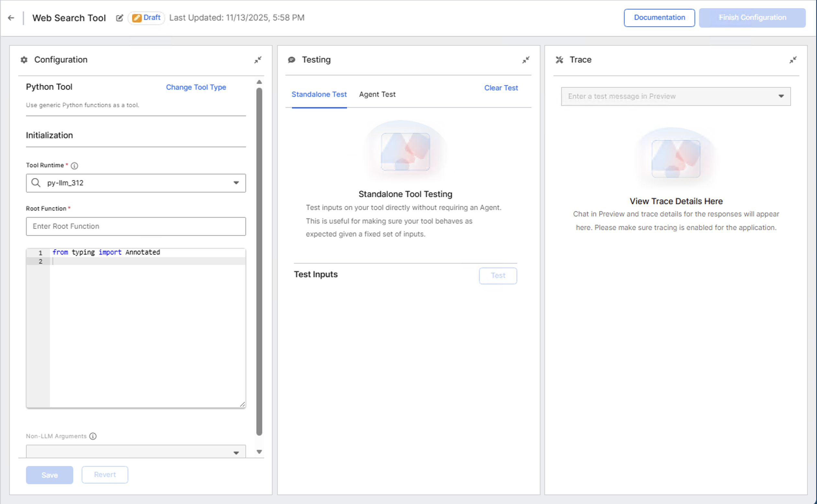Click Non-LLM Arguments info icon
The height and width of the screenshot is (504, 817).
click(93, 436)
